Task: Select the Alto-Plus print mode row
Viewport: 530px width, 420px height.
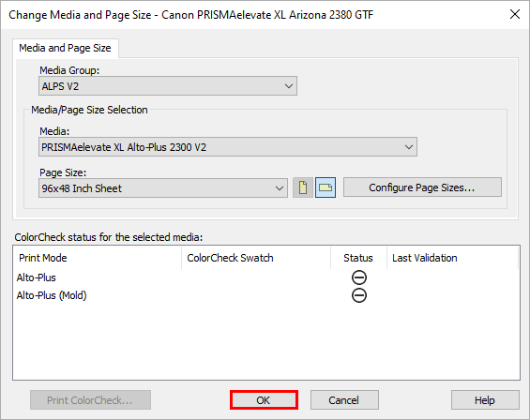Action: click(x=266, y=277)
